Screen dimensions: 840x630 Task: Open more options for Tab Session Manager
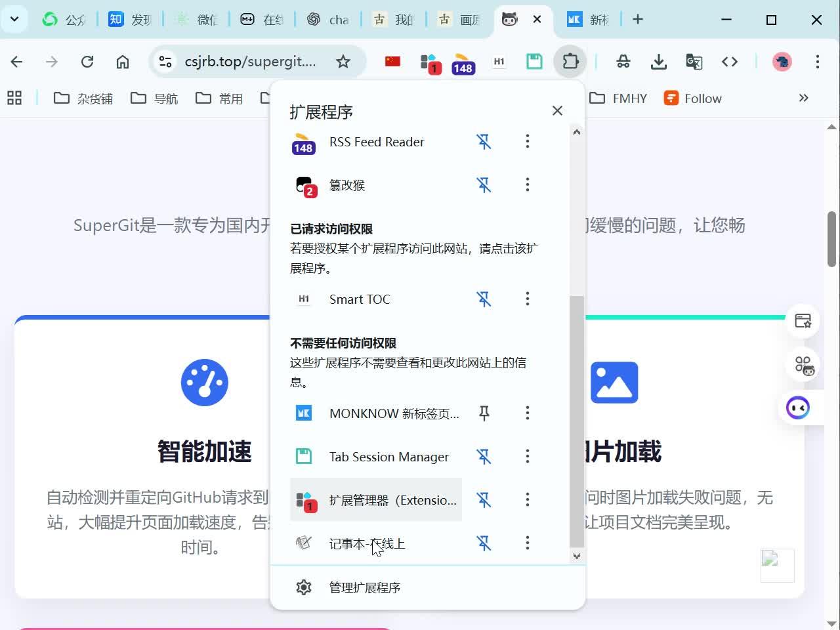[527, 457]
